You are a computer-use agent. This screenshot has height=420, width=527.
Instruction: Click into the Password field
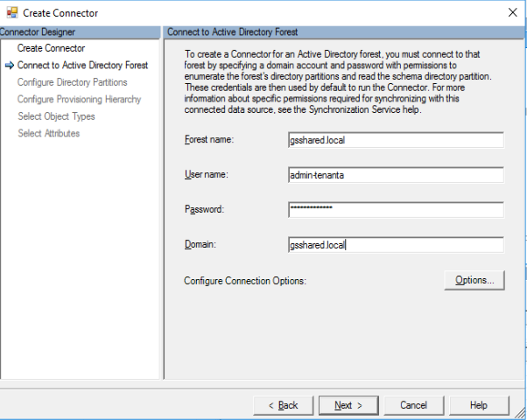click(395, 210)
